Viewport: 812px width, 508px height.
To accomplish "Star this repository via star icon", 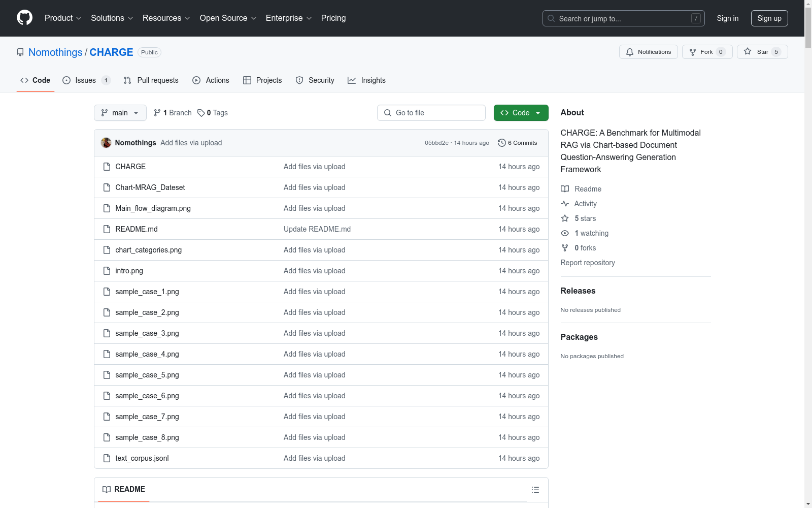I will (x=748, y=51).
